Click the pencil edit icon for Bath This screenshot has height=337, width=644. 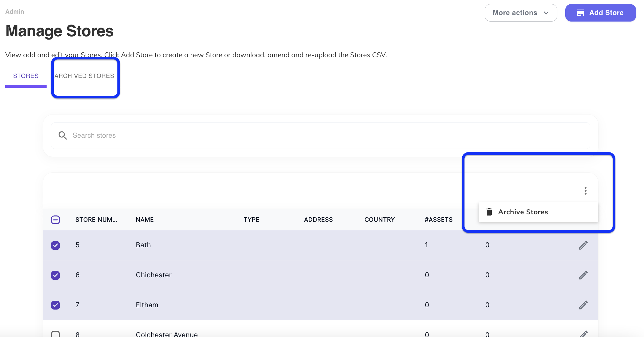coord(583,245)
